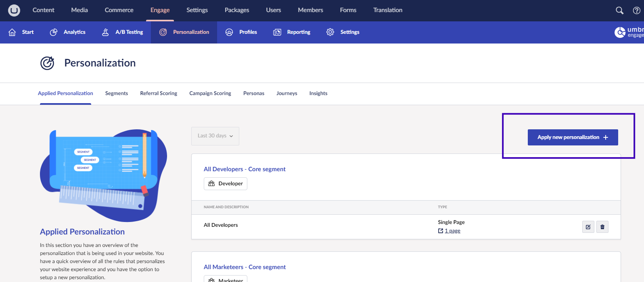Click the Developer persona tag
Image resolution: width=644 pixels, height=282 pixels.
226,184
